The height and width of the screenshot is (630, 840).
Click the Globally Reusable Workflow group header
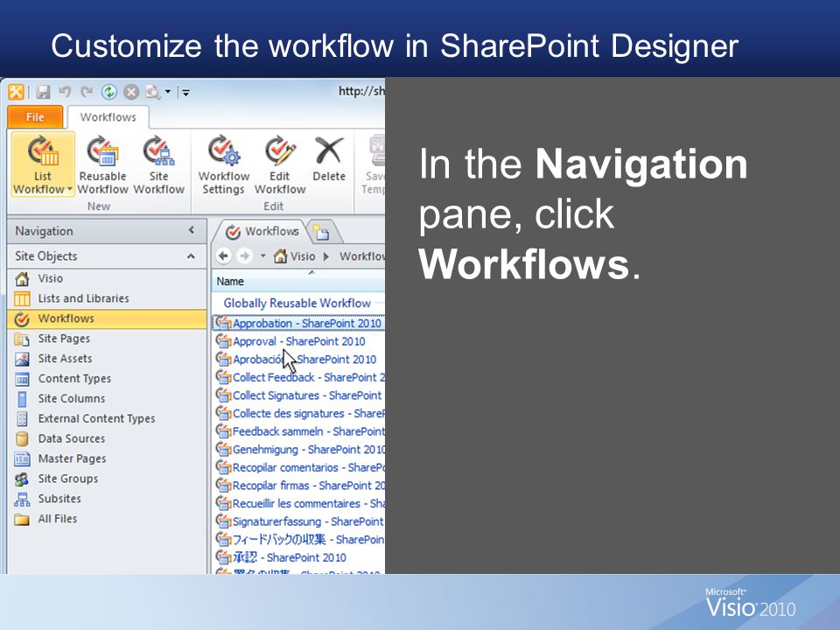pos(297,304)
